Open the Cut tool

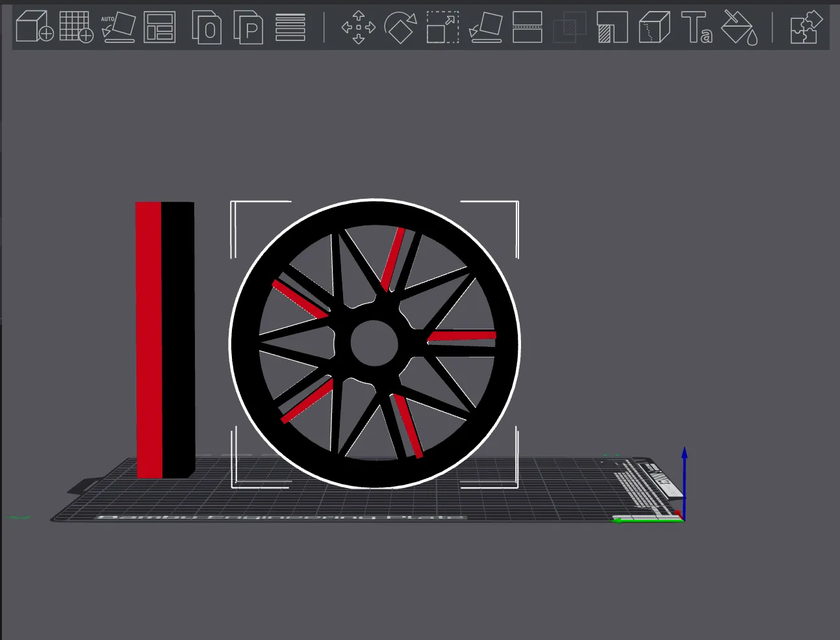528,27
